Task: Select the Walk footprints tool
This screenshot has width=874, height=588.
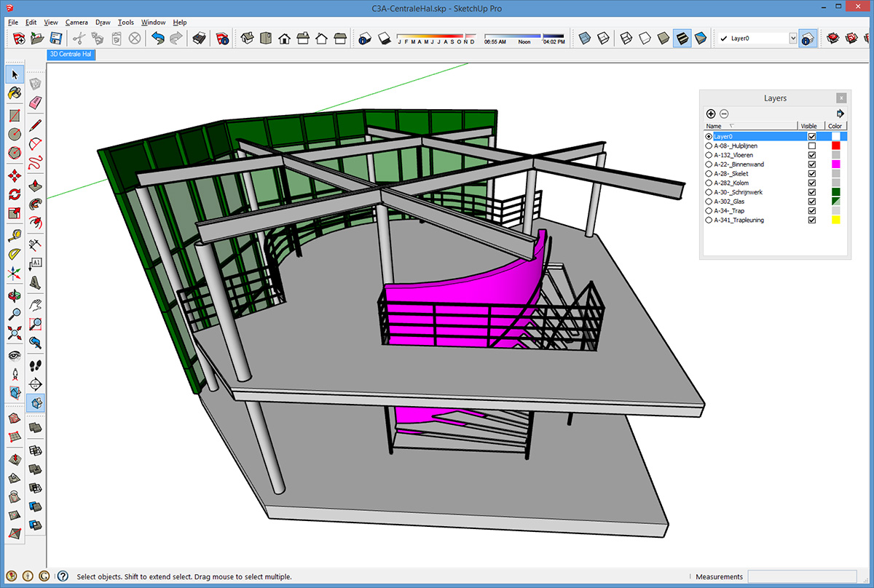Action: 35,365
